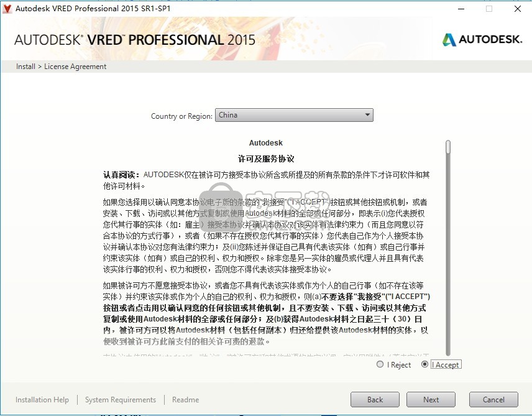Screen dimensions: 532x416
Task: Click the VRED app icon in title bar
Action: tap(7, 9)
